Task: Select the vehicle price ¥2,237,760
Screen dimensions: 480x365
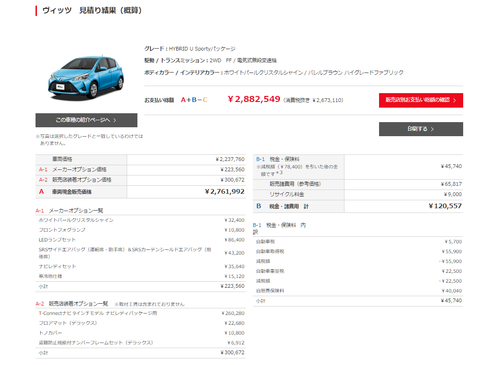Action: pos(230,159)
